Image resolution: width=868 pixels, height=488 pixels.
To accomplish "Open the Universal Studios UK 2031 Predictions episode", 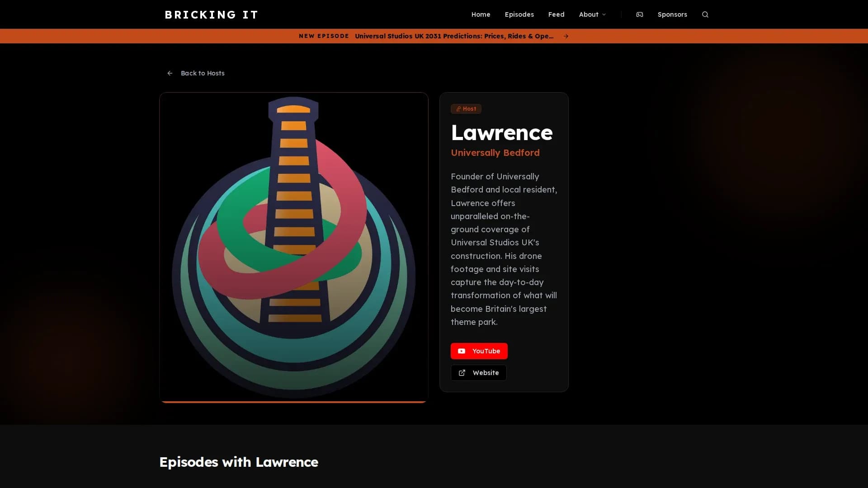I will tap(454, 36).
